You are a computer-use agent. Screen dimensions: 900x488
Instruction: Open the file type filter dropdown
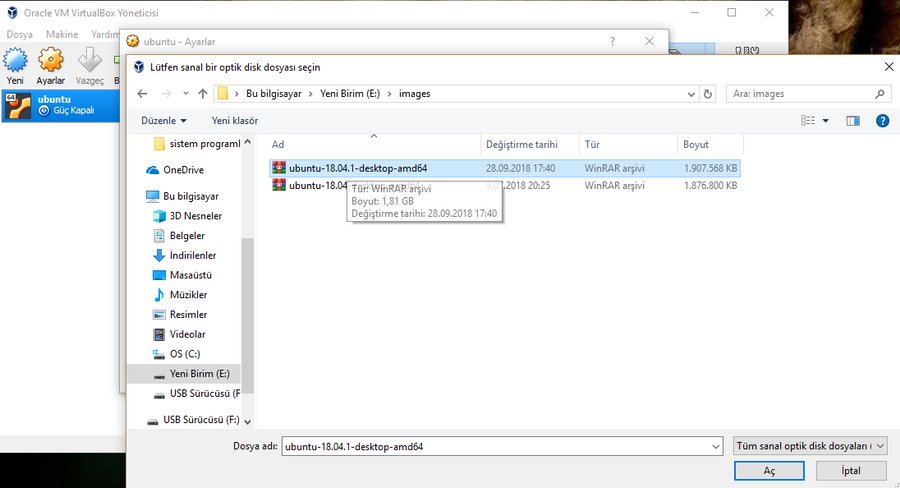pyautogui.click(x=809, y=446)
